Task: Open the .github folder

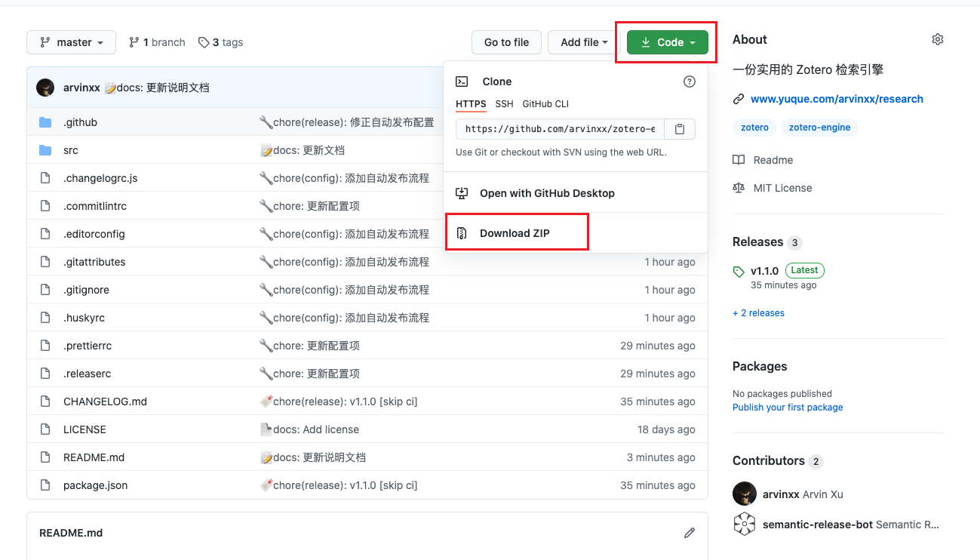Action: [80, 122]
